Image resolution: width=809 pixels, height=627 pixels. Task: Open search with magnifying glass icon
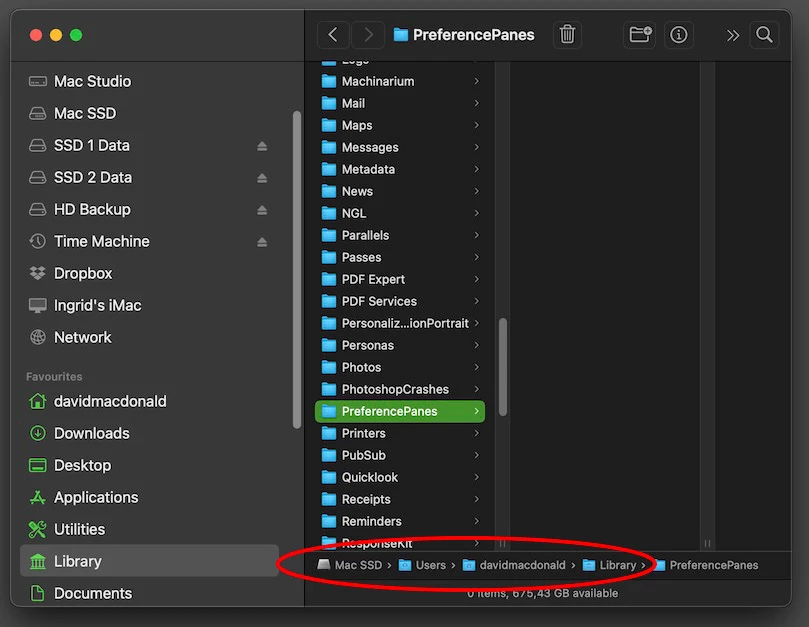pyautogui.click(x=764, y=35)
